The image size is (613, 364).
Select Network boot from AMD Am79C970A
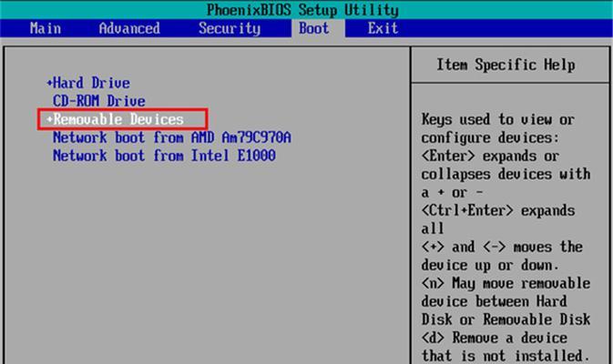coord(172,137)
